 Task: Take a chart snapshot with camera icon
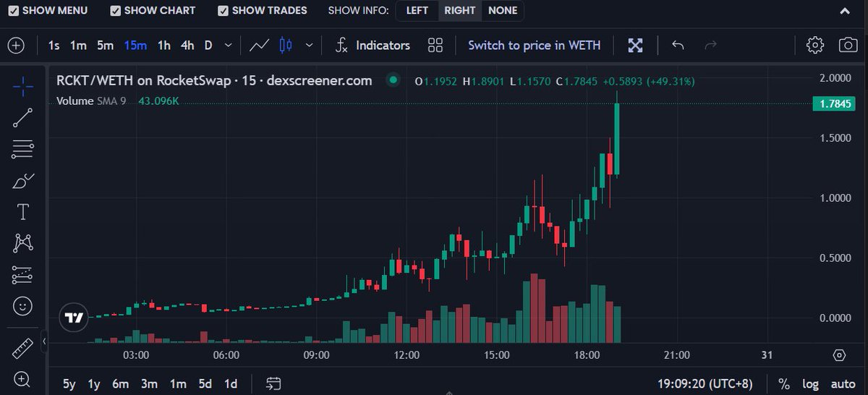[848, 46]
